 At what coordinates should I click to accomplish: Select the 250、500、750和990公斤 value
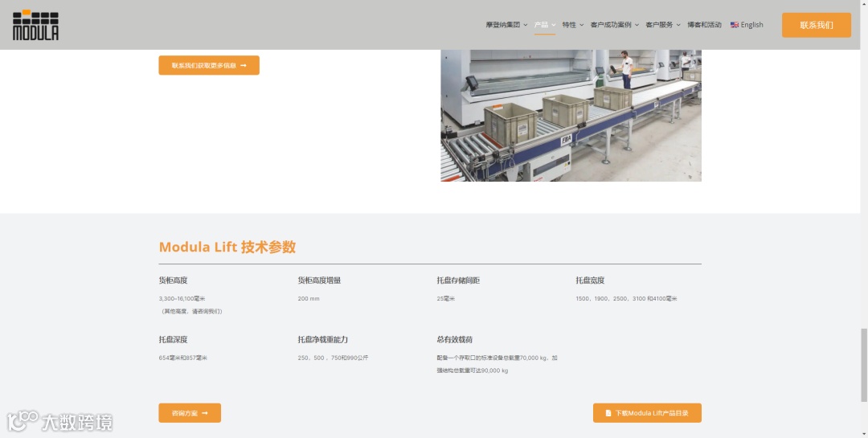click(333, 358)
